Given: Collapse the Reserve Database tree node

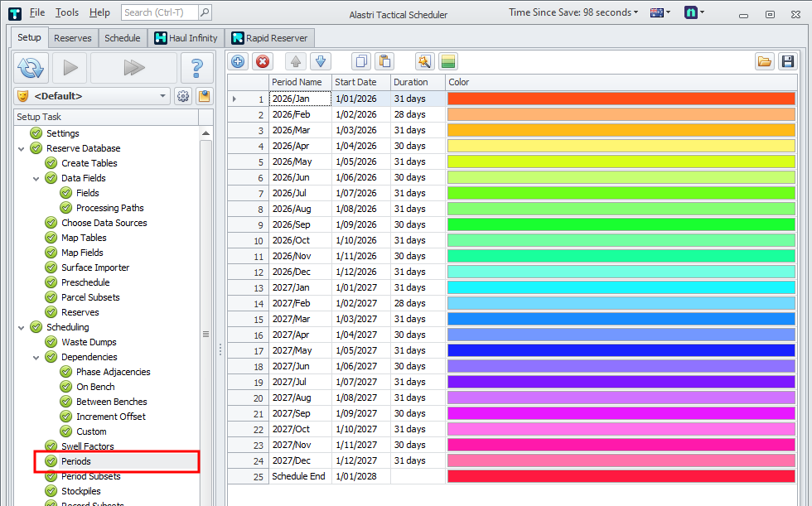Looking at the screenshot, I should (22, 148).
